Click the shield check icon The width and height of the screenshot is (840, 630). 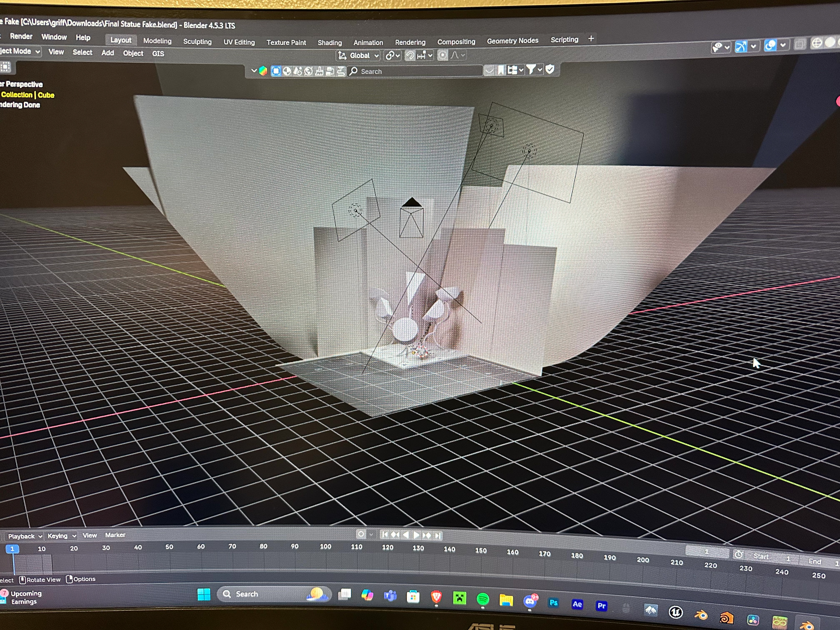click(549, 69)
